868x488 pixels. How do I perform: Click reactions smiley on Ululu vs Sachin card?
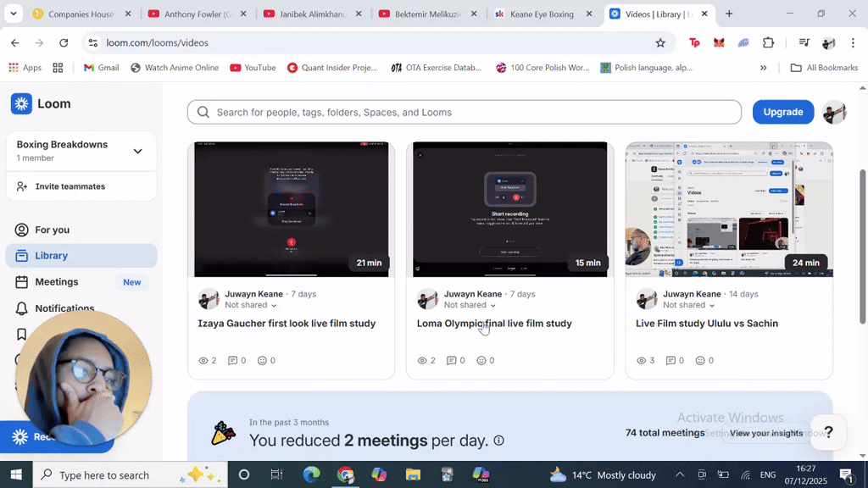700,360
